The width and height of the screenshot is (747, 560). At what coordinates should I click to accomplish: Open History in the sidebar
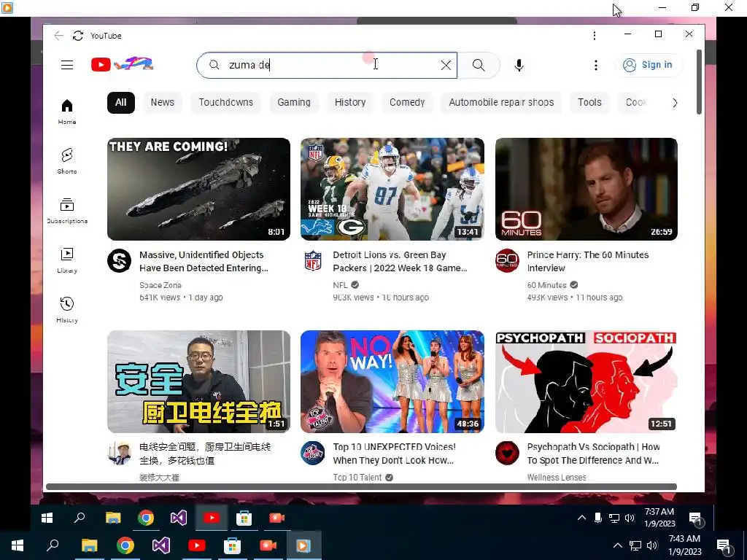click(x=67, y=310)
